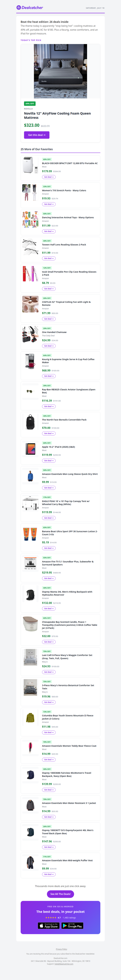Click the purple 'Get this deal' button
The height and width of the screenshot is (980, 121).
tap(37, 135)
